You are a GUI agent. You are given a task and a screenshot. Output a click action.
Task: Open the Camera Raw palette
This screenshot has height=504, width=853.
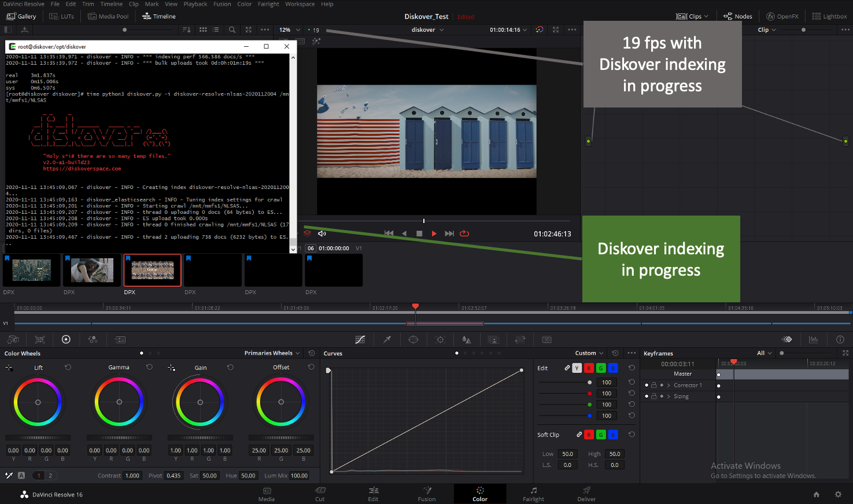point(13,340)
